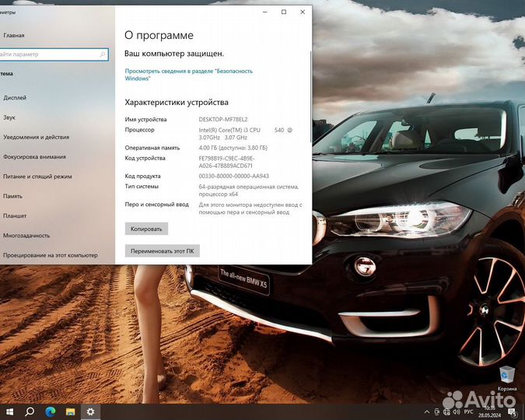Click Переименовать этот ПК button

click(x=163, y=251)
